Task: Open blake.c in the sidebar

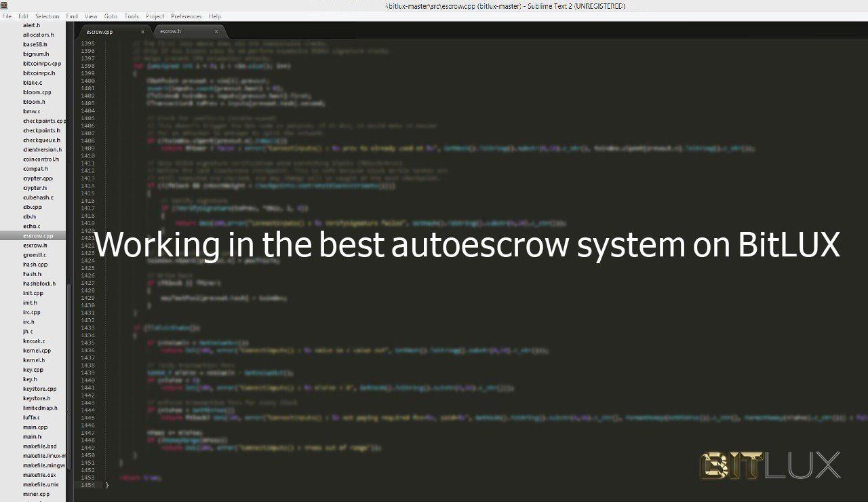Action: 33,83
